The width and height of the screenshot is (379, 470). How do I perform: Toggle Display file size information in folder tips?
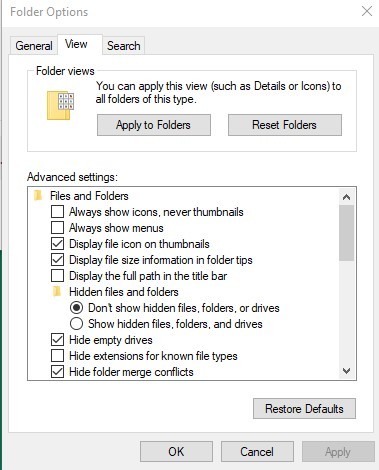click(57, 260)
